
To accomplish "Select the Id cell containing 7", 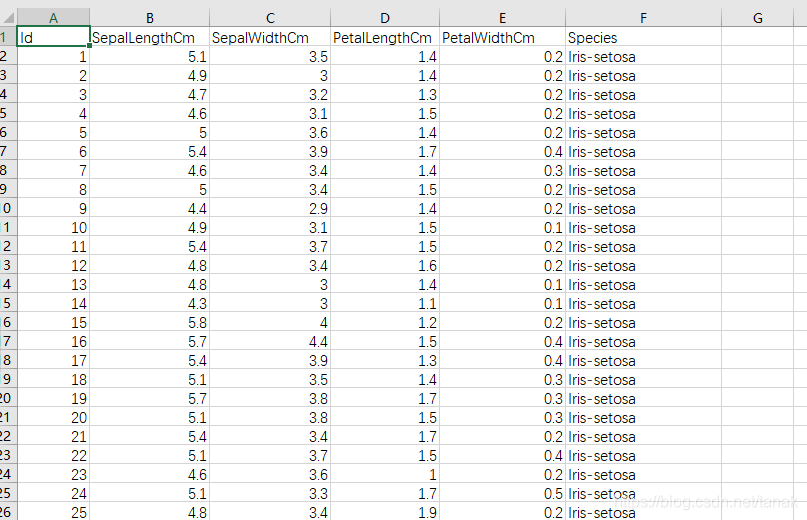I will click(54, 170).
